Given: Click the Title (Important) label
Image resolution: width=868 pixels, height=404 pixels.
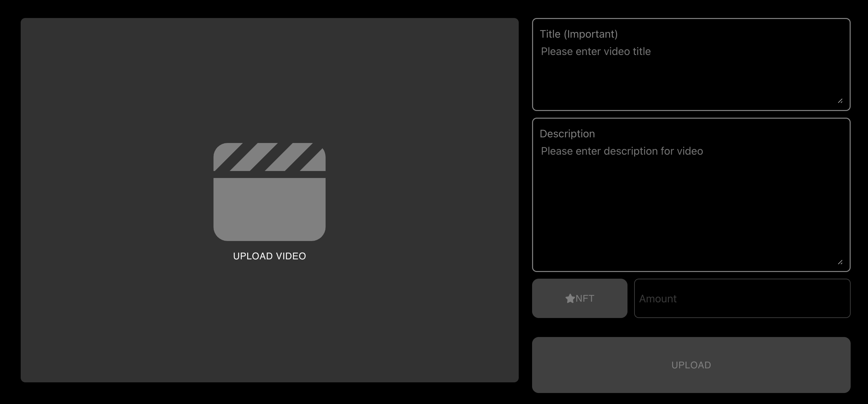Looking at the screenshot, I should 578,34.
